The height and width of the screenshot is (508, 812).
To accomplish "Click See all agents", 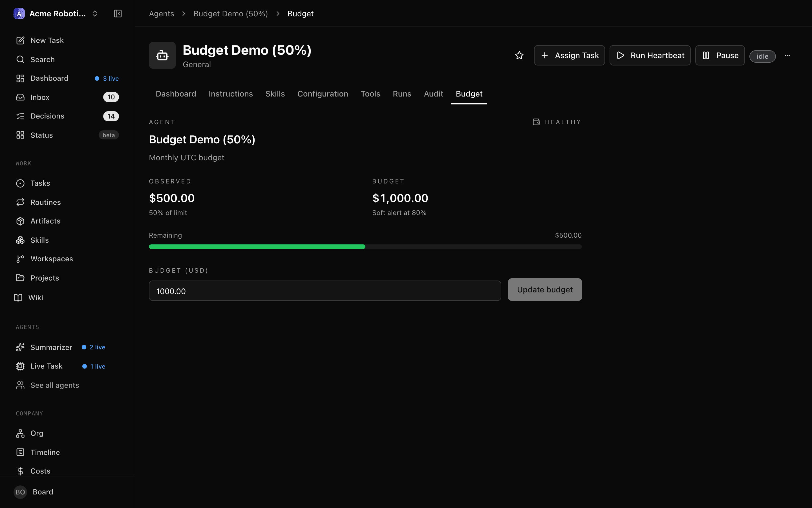I will pos(67,385).
